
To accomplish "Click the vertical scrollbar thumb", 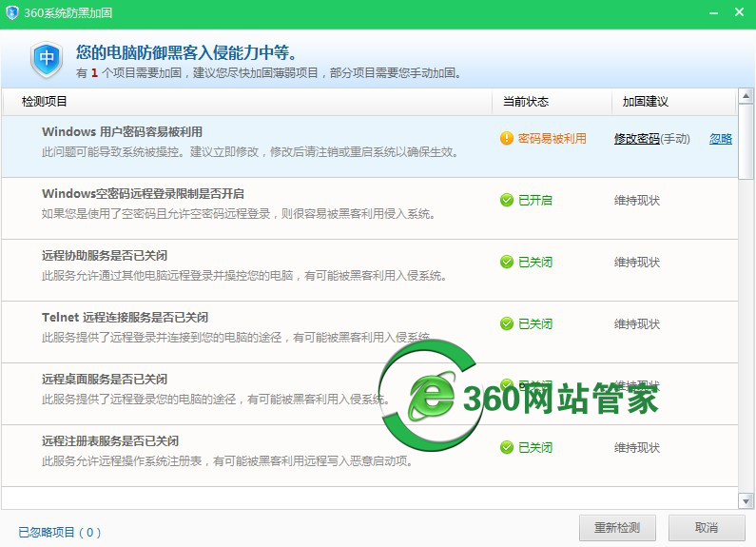I will point(746,141).
